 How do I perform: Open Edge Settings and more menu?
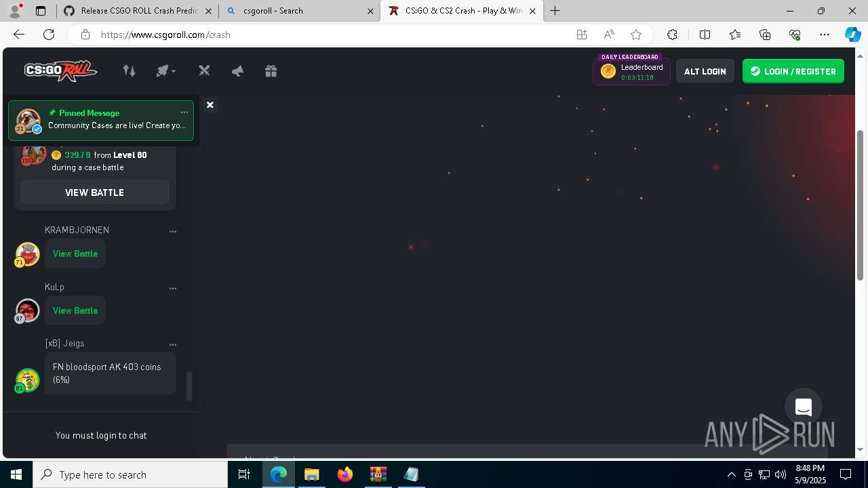[825, 35]
